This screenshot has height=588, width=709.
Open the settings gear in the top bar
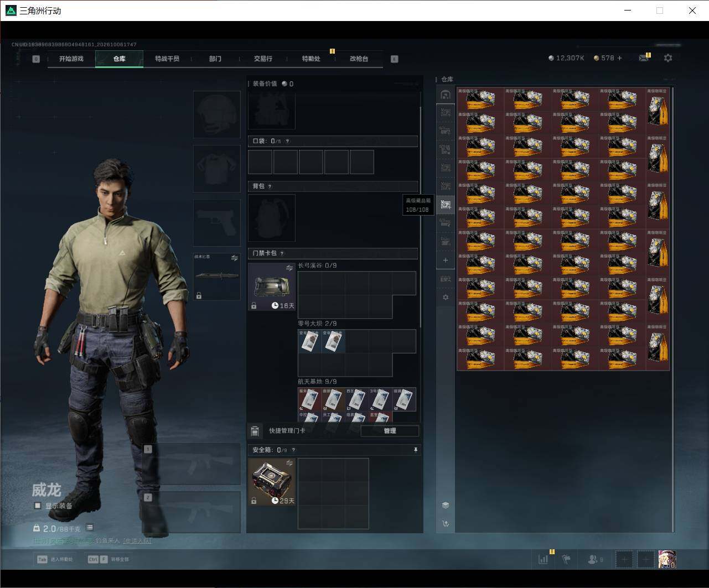(x=668, y=58)
